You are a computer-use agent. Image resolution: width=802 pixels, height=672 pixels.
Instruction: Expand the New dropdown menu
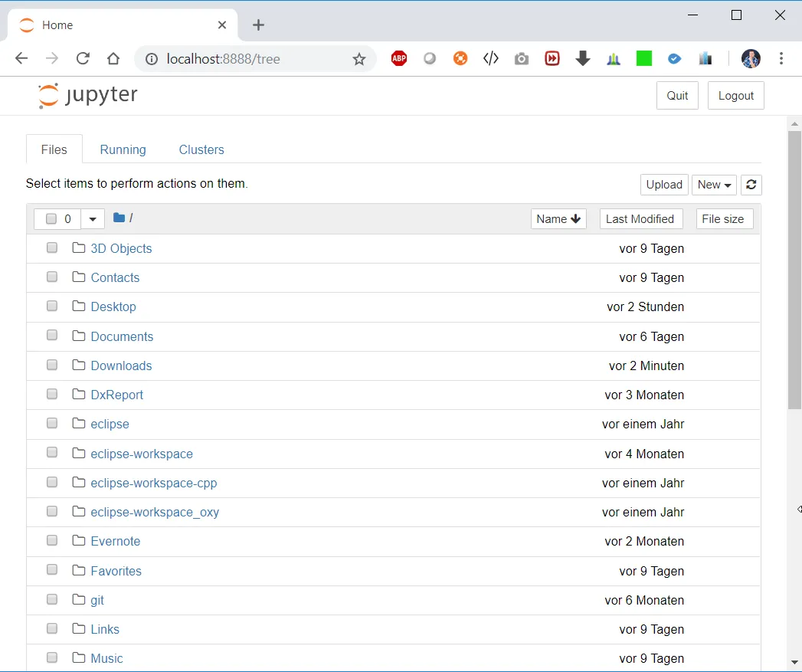[714, 185]
